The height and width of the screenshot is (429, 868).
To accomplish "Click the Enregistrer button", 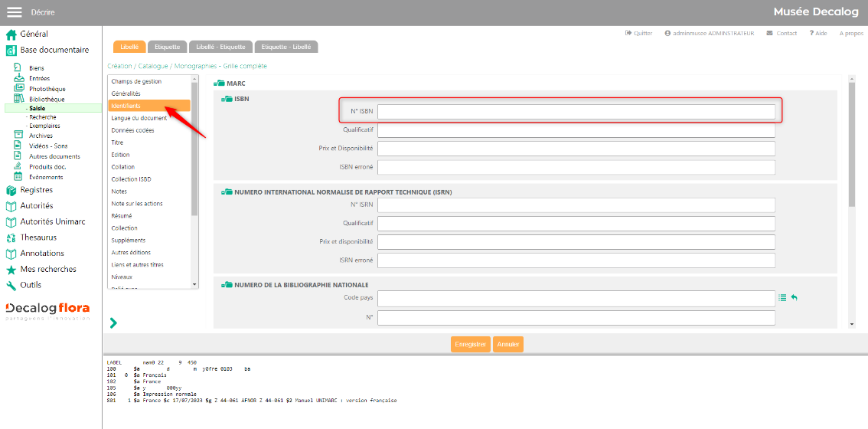I will [x=471, y=345].
